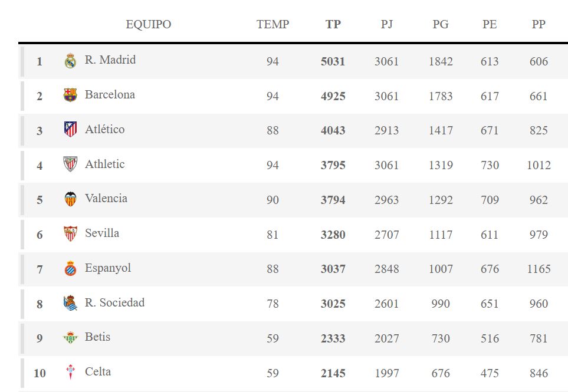Click the R. Sociedad club crest
This screenshot has width=568, height=392.
pos(70,304)
